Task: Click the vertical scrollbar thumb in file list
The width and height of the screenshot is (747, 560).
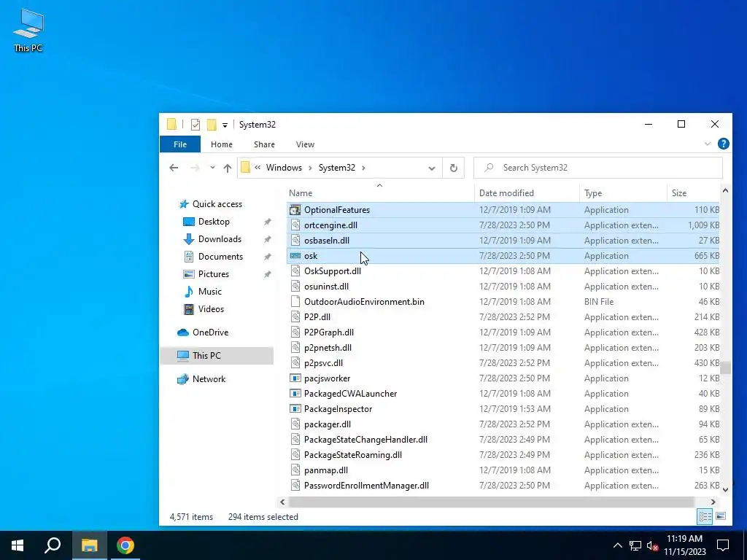Action: (x=725, y=367)
